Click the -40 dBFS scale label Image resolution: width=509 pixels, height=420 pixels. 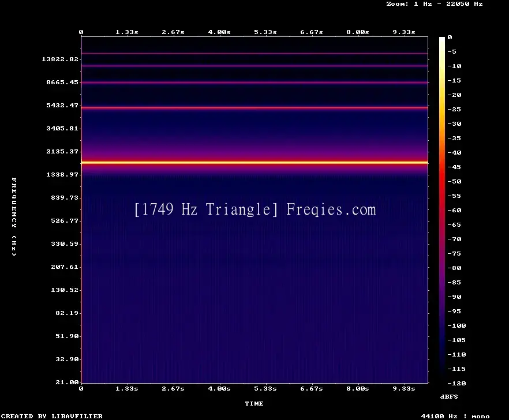click(454, 152)
